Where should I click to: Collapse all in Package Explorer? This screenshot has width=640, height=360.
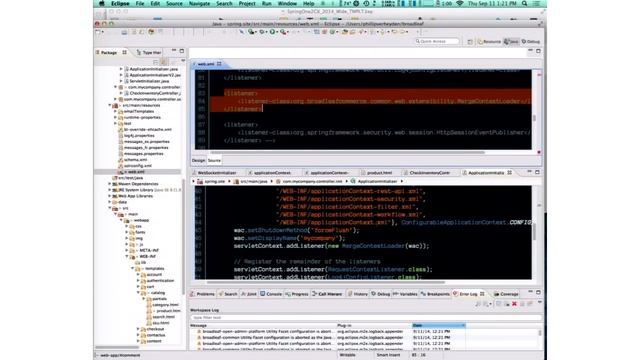point(156,62)
